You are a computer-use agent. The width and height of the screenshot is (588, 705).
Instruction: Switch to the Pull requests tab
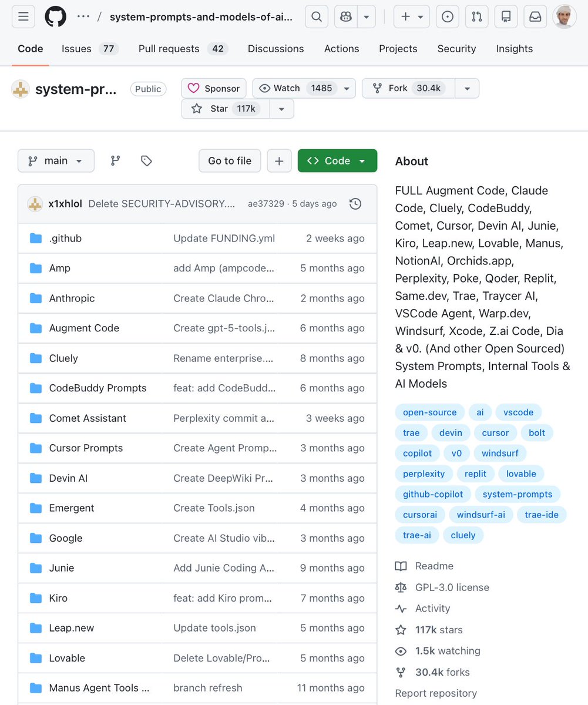(183, 49)
